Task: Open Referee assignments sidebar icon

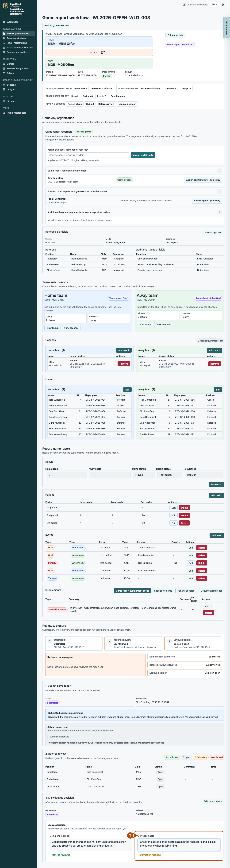Action: tap(4, 68)
